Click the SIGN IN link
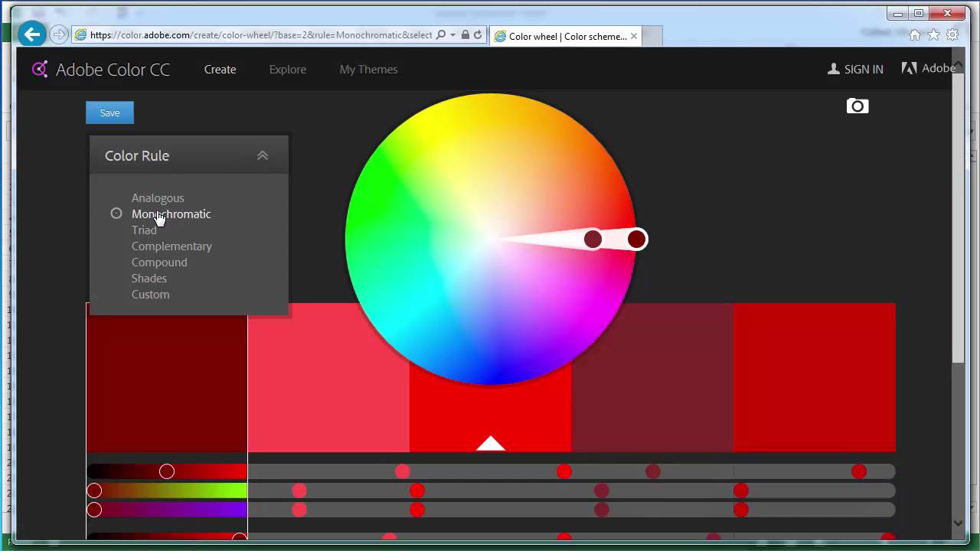 coord(864,69)
